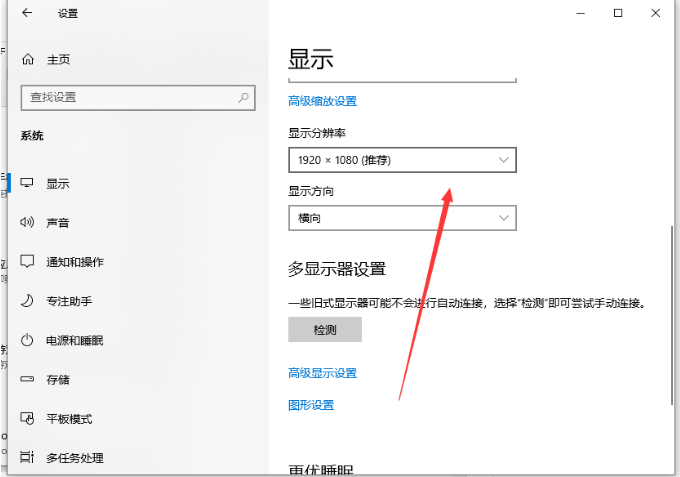Select the 声音 speaker icon
The width and height of the screenshot is (680, 477).
(x=27, y=222)
